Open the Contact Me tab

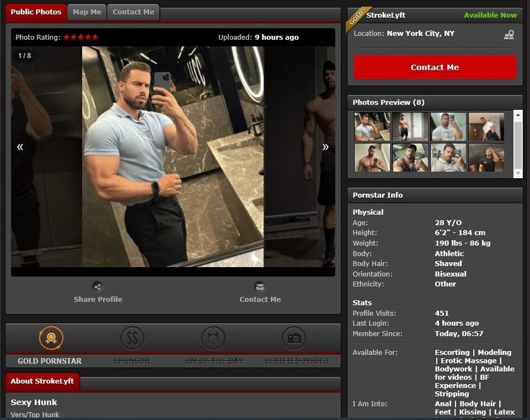coord(133,12)
